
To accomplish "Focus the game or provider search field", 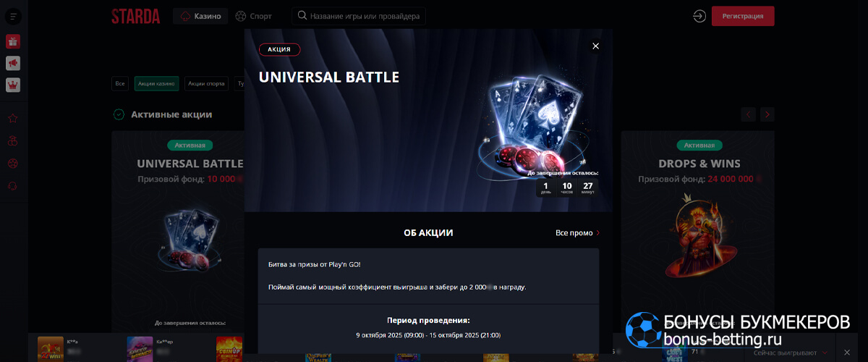I will pos(359,16).
